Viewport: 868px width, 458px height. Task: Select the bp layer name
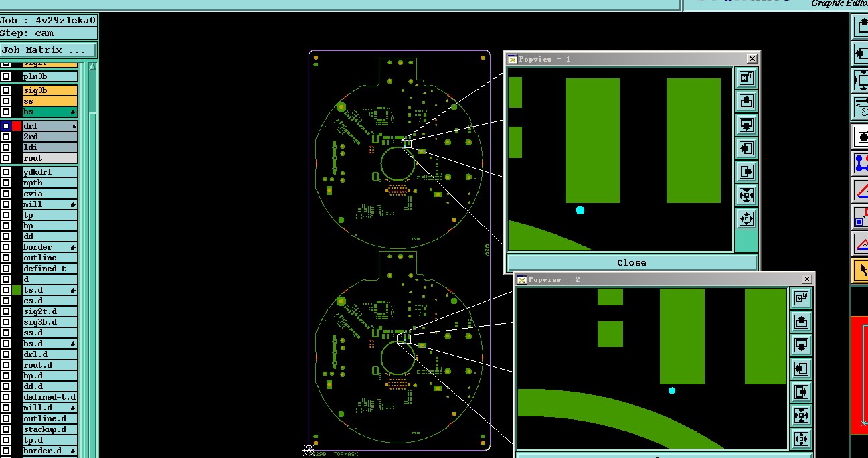tap(50, 226)
